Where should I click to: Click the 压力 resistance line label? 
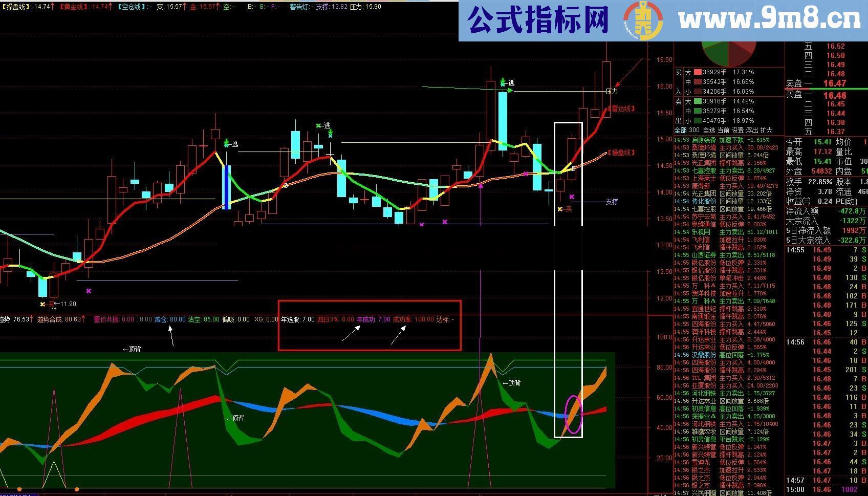click(612, 92)
